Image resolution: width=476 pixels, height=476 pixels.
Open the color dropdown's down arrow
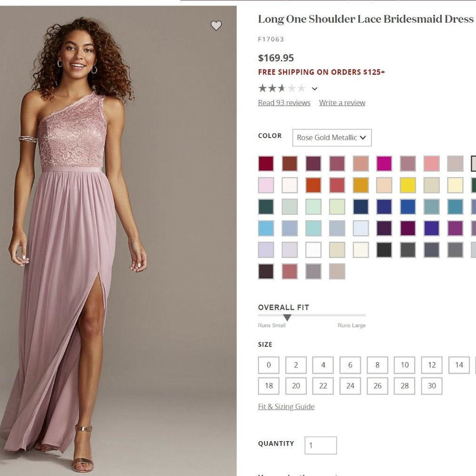pos(363,138)
